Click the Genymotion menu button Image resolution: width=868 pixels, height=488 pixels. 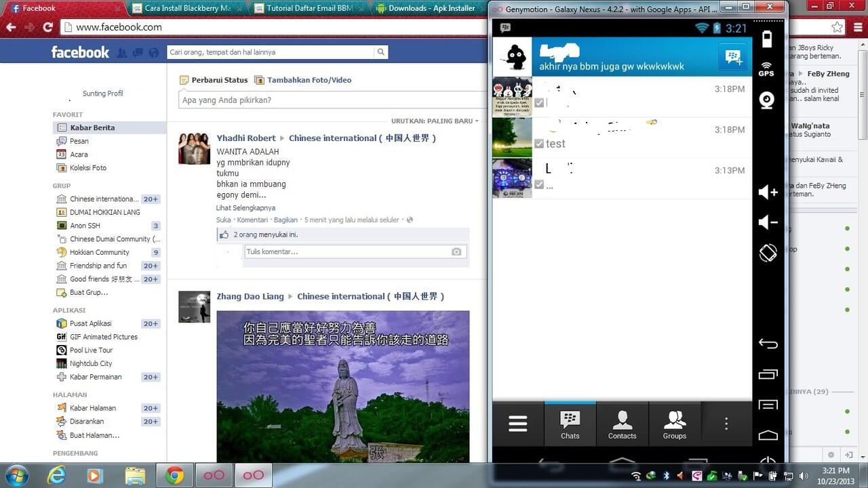click(x=768, y=405)
